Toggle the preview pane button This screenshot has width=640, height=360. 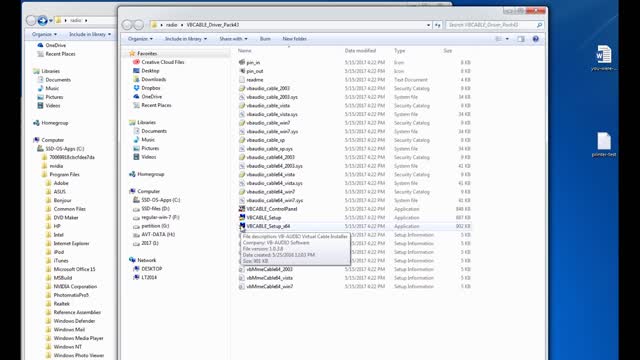point(521,39)
